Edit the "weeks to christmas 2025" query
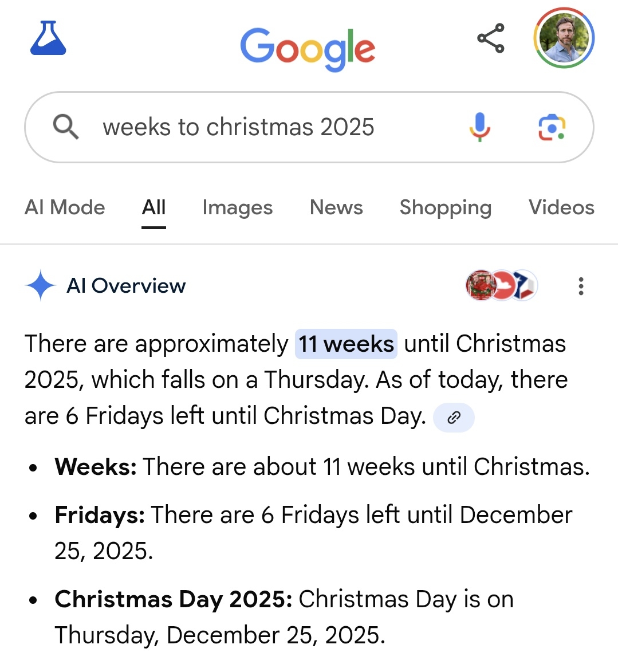 tap(238, 127)
